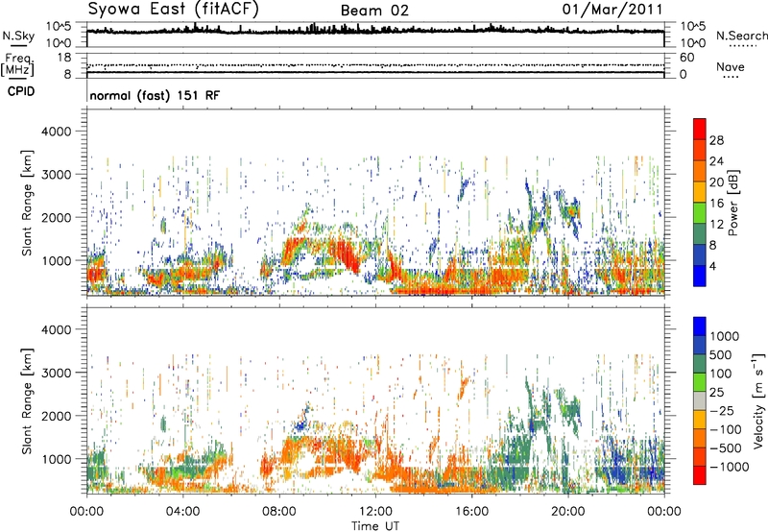Select velocity panel "Slant Range [km]" label
Viewport: 768px width, 532px height.
pyautogui.click(x=27, y=400)
